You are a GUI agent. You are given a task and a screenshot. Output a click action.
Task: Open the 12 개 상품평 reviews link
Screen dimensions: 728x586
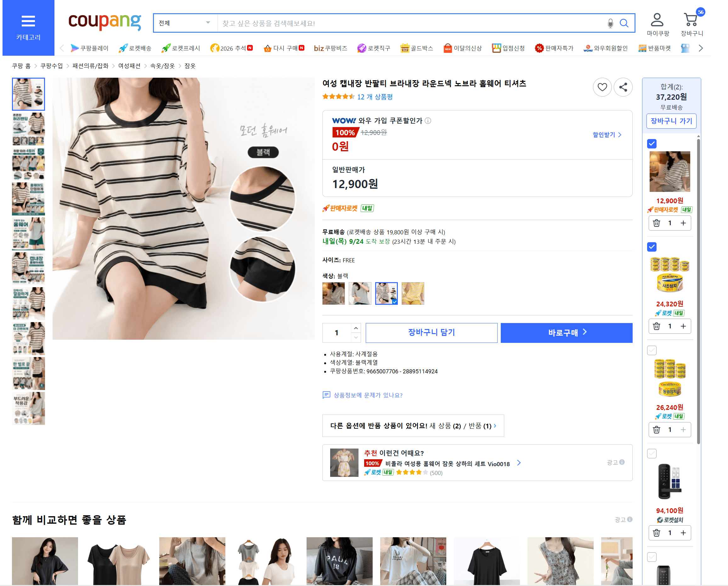click(x=375, y=97)
